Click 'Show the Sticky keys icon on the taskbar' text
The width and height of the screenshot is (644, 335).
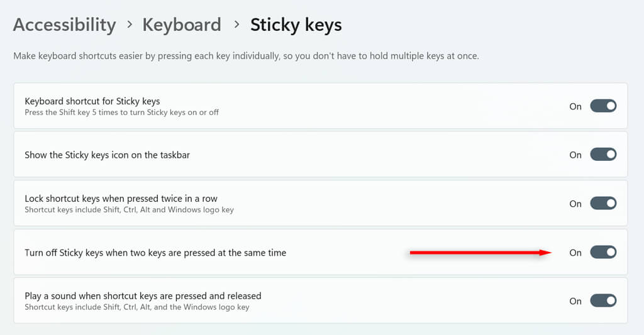tap(107, 155)
